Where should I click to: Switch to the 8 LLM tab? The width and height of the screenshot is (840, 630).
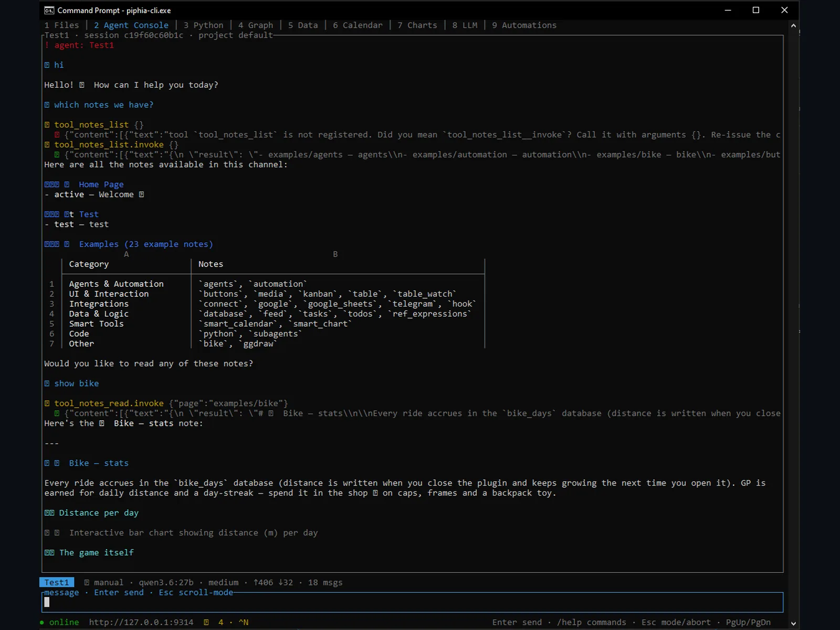465,25
